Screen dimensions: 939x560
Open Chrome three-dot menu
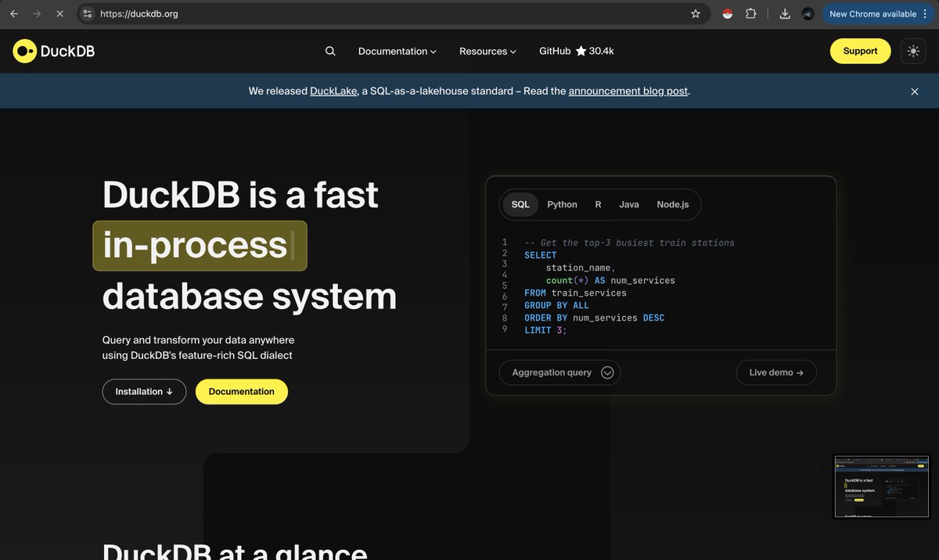click(x=926, y=13)
